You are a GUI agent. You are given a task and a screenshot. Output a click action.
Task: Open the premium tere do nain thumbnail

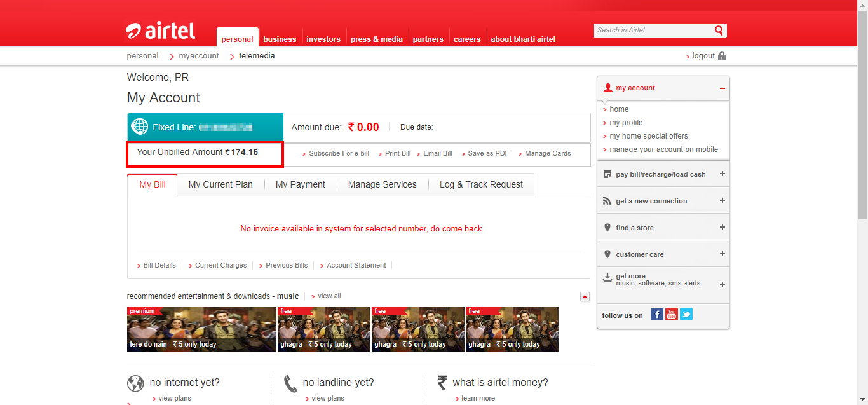tap(201, 329)
